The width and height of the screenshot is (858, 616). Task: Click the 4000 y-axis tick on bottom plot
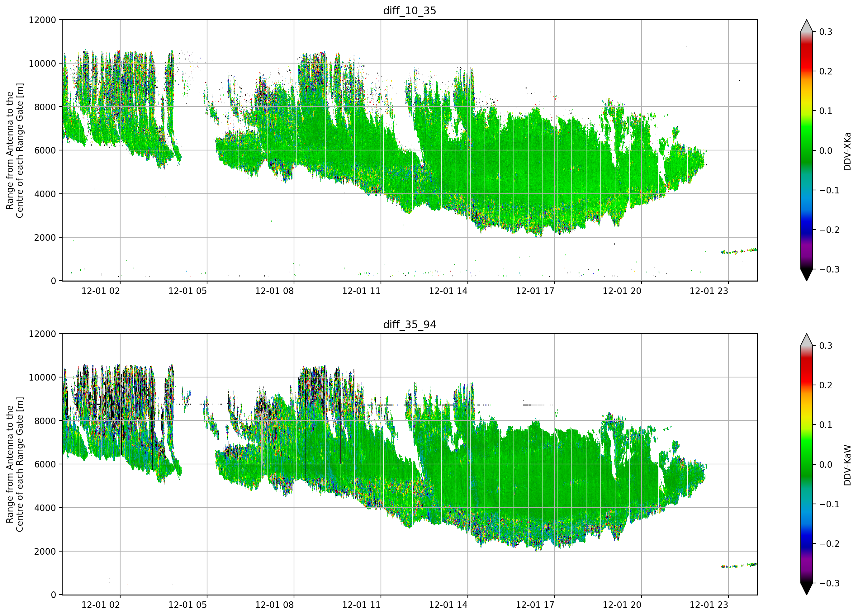pyautogui.click(x=45, y=508)
